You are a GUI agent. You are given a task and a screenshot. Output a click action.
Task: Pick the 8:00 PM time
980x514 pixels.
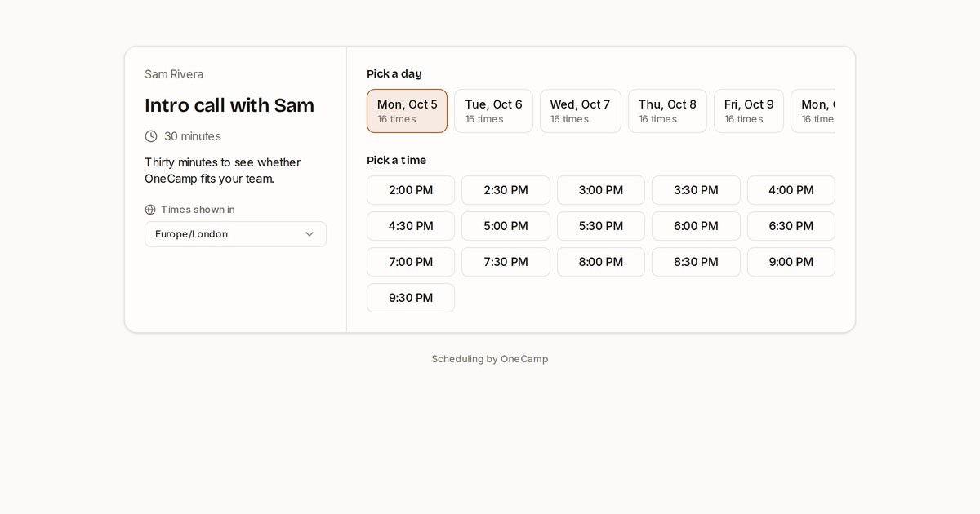[601, 262]
